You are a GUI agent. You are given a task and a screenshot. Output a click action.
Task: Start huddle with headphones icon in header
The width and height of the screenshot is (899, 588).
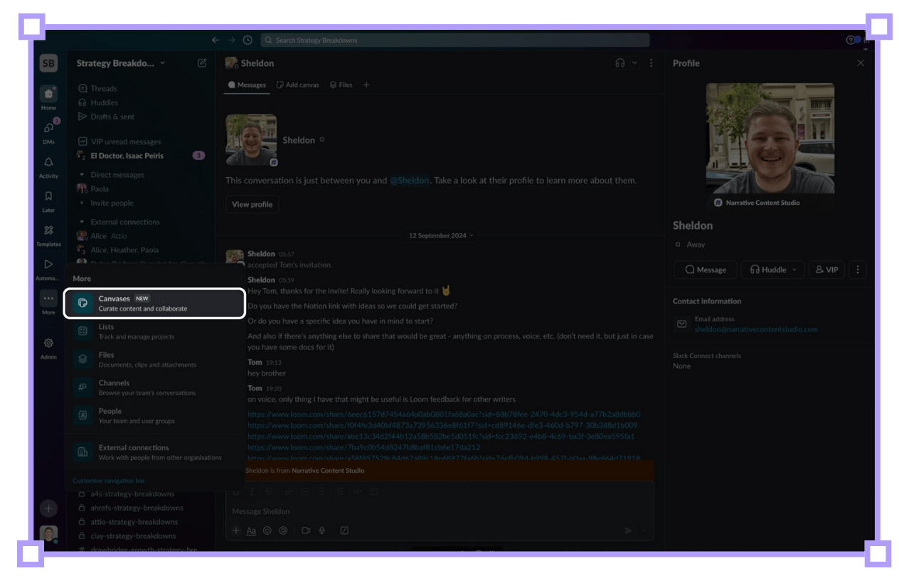coord(620,63)
